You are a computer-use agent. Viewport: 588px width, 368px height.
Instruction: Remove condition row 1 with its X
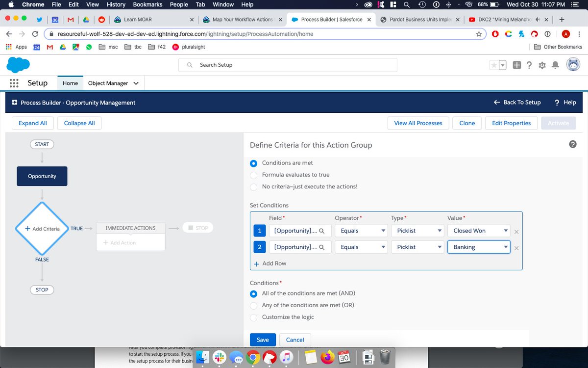(516, 232)
